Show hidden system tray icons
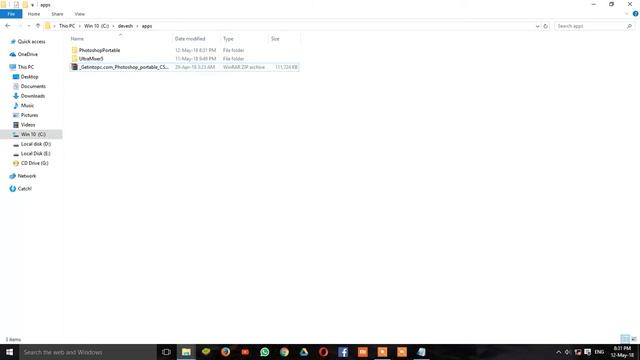This screenshot has height=360, width=640. click(559, 352)
